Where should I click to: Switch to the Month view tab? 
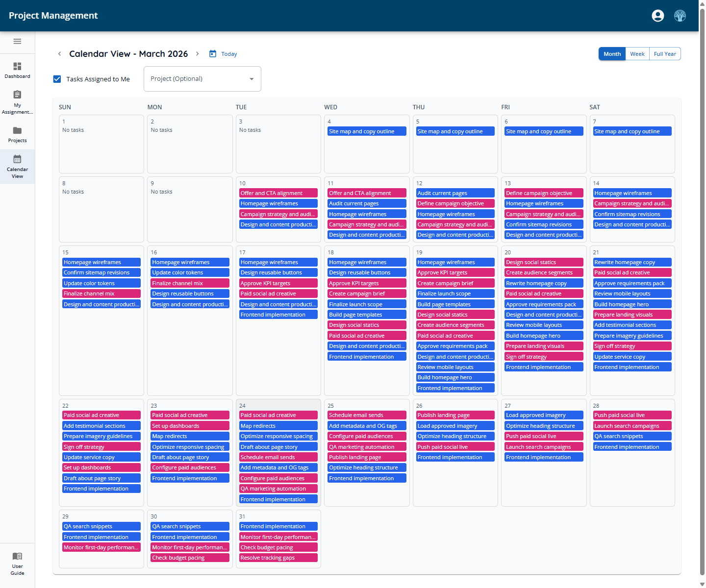[x=612, y=54]
